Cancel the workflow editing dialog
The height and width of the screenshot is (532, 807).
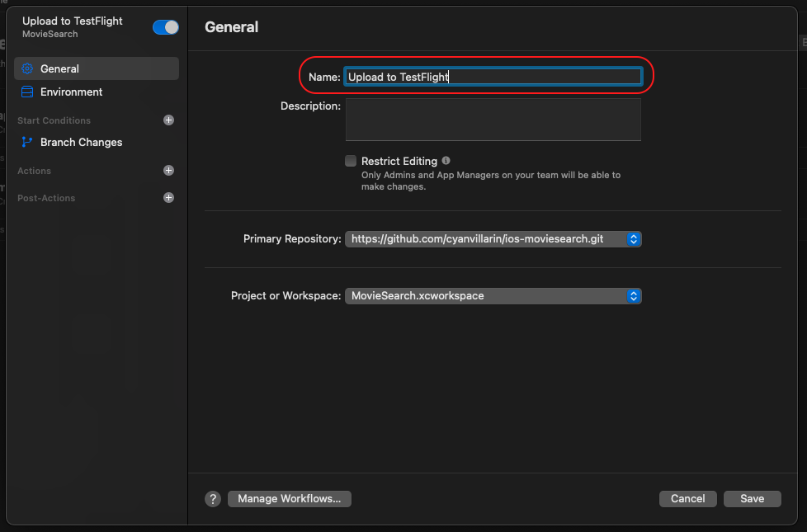click(x=687, y=498)
